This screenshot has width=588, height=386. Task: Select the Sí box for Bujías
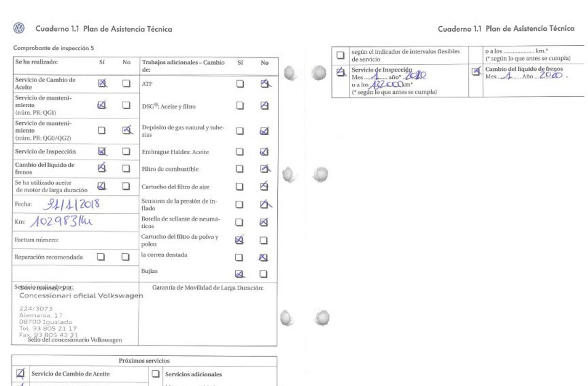tap(239, 274)
